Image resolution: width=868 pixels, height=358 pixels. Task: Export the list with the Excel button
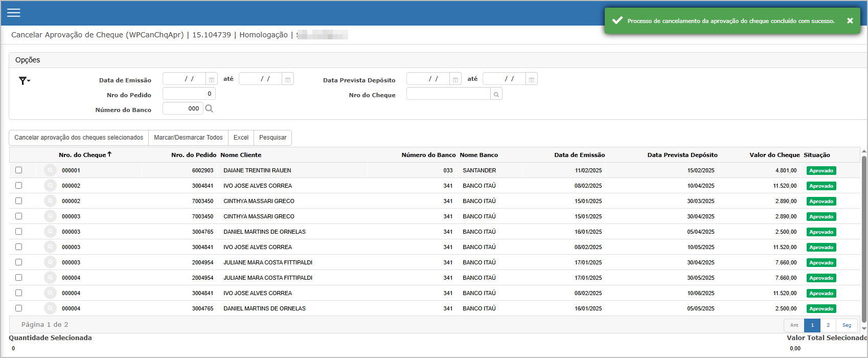[241, 138]
